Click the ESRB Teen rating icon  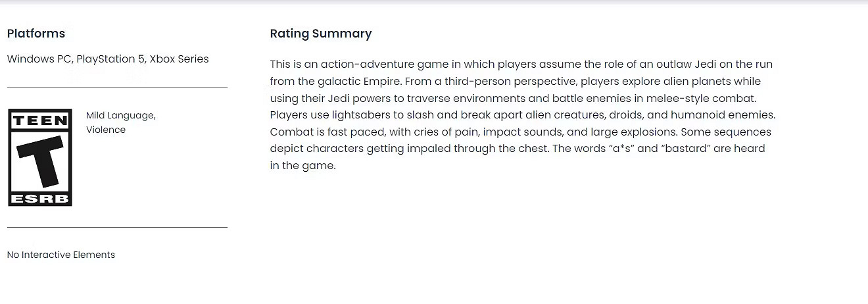40,158
